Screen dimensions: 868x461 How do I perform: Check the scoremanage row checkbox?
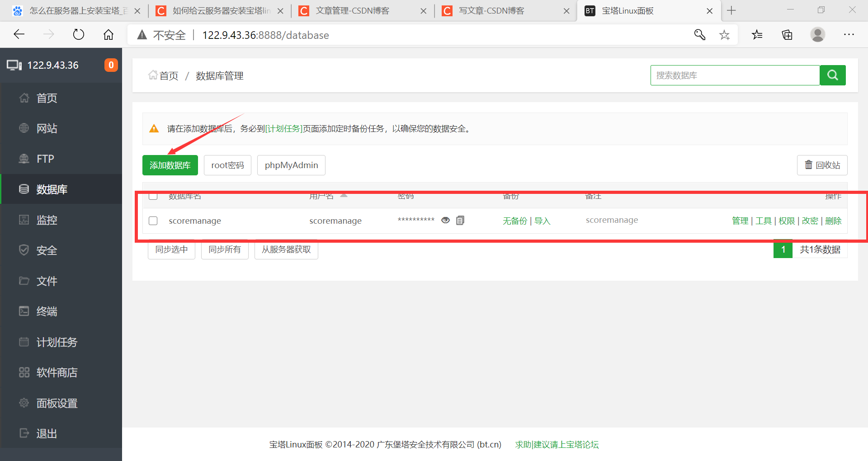153,221
